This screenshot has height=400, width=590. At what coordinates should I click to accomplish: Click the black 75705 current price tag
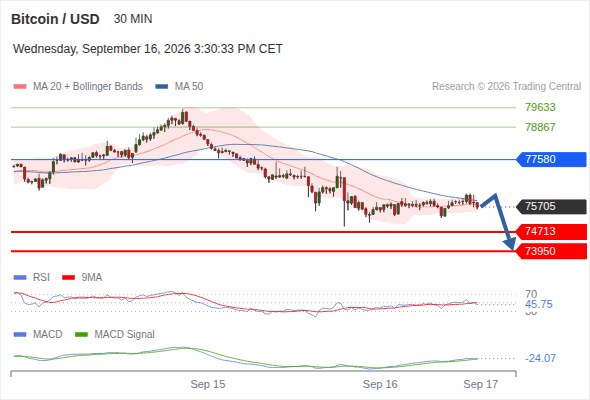tap(551, 207)
